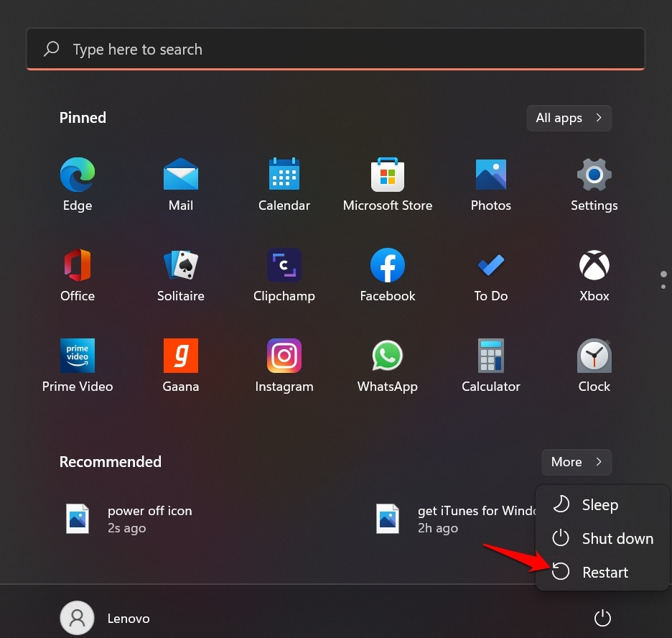Image resolution: width=672 pixels, height=638 pixels.
Task: Launch the Photos app
Action: (x=490, y=185)
